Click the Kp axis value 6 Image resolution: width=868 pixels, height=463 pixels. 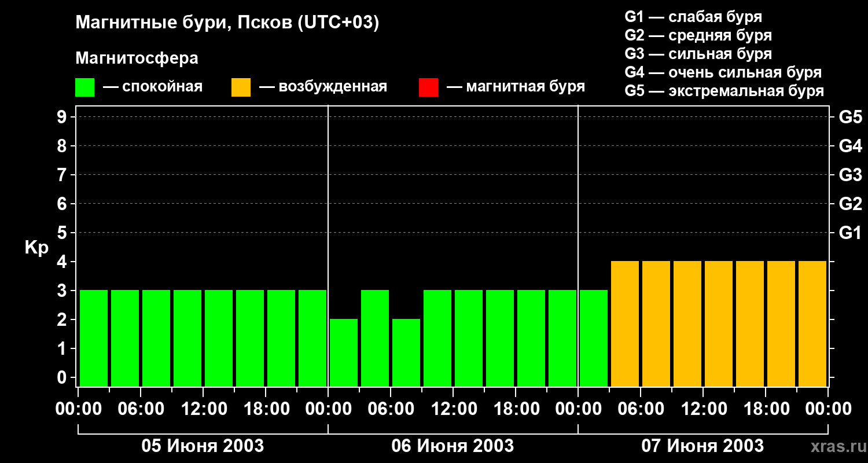63,204
